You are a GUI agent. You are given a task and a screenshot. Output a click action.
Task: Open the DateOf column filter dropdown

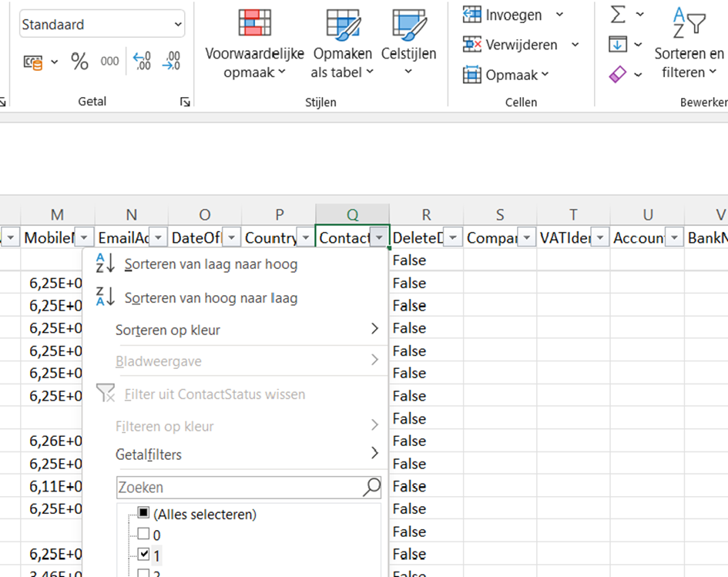tap(232, 238)
